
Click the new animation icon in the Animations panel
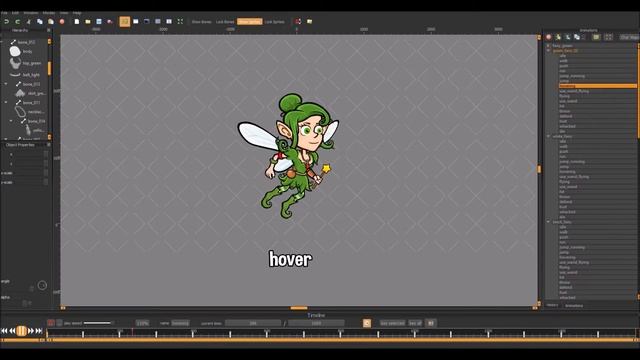click(x=568, y=37)
